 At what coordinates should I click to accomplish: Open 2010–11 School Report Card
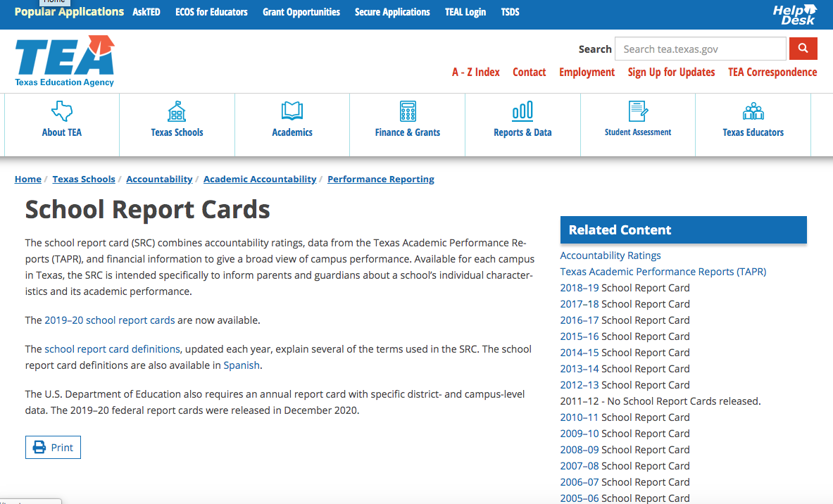click(x=579, y=417)
